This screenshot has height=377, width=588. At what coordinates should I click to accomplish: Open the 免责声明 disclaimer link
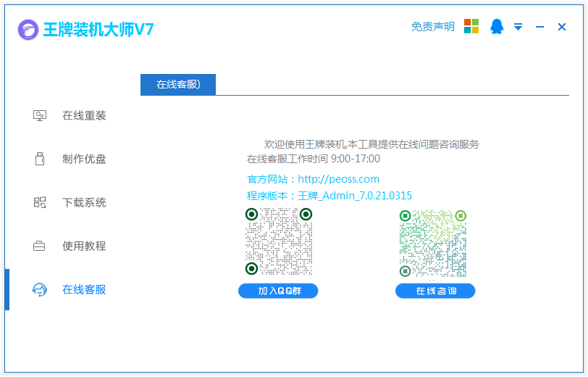(433, 27)
